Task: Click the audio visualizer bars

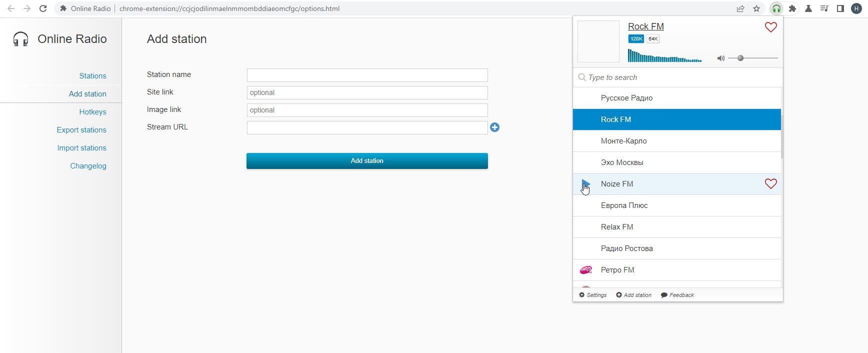Action: tap(664, 56)
